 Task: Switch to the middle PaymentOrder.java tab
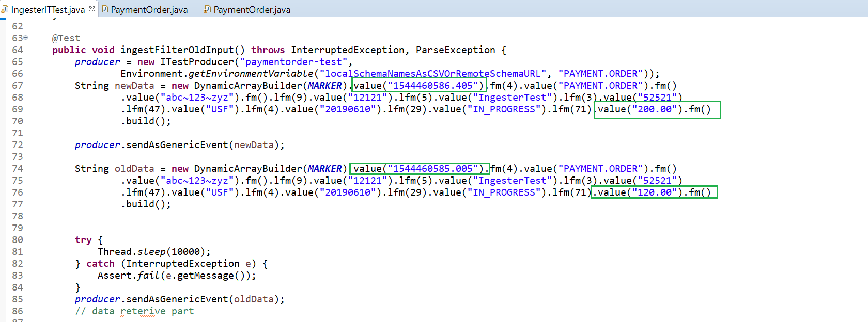point(149,10)
